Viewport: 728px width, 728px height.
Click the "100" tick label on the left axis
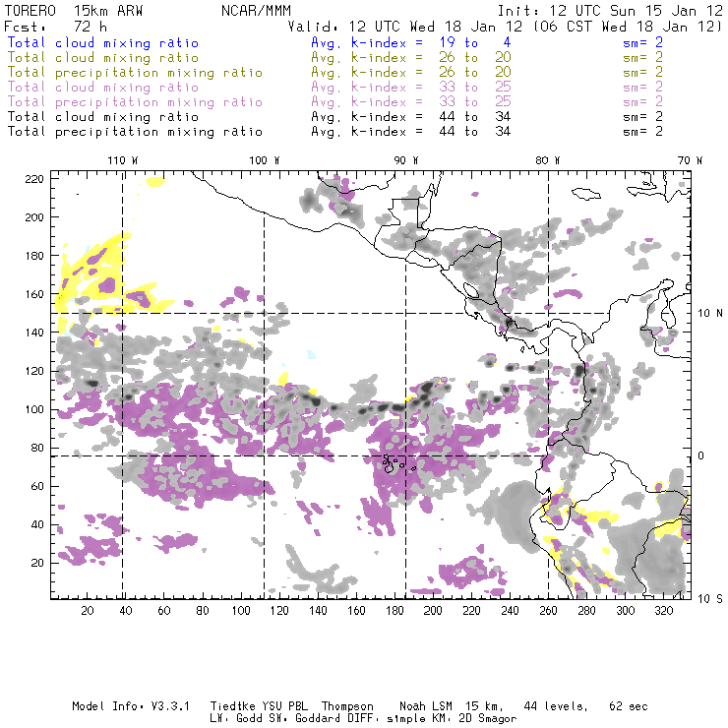point(33,409)
